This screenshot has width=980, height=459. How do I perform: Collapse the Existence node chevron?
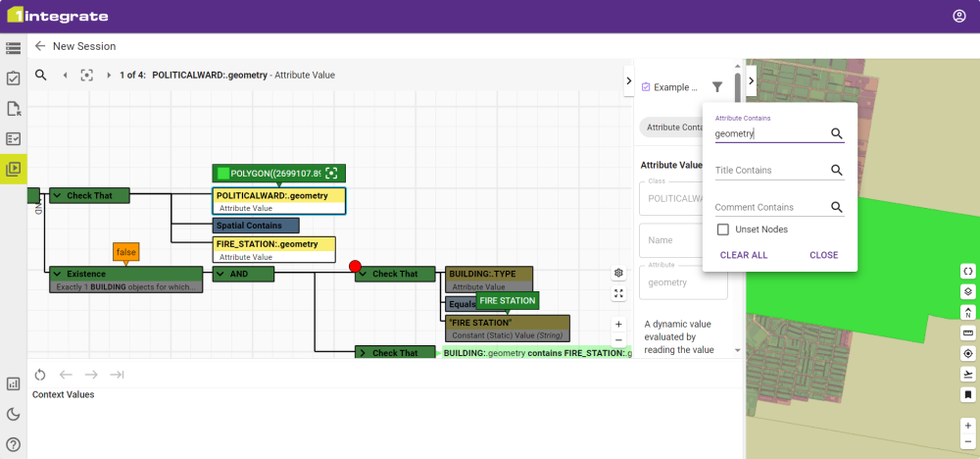click(57, 274)
